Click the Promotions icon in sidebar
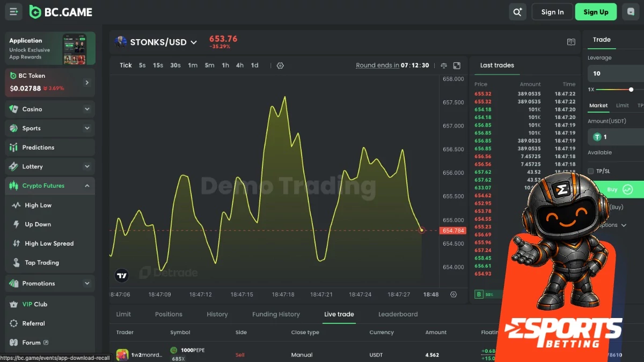Screen dimensions: 644x362 14,283
